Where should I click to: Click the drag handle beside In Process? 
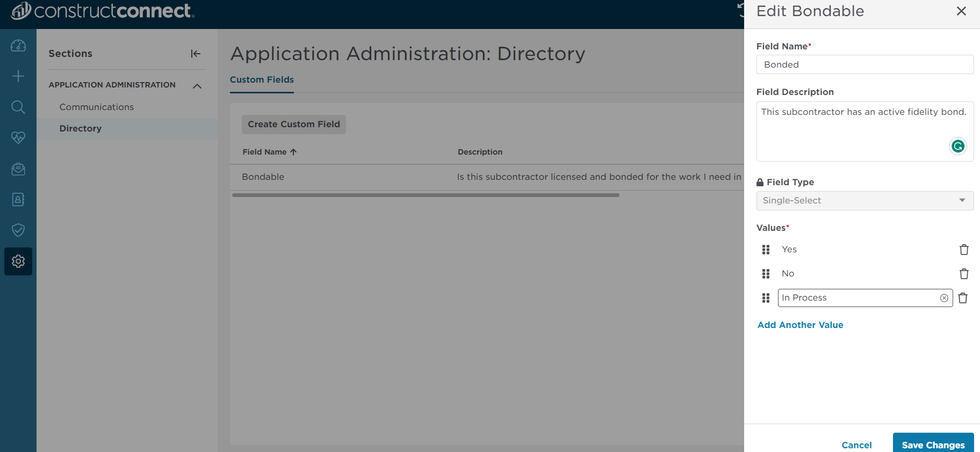click(x=766, y=298)
